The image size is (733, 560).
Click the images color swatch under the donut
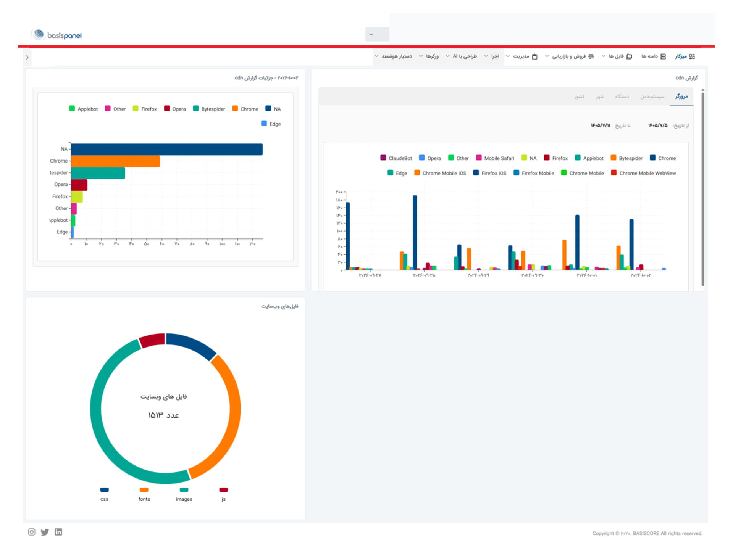pos(184,490)
